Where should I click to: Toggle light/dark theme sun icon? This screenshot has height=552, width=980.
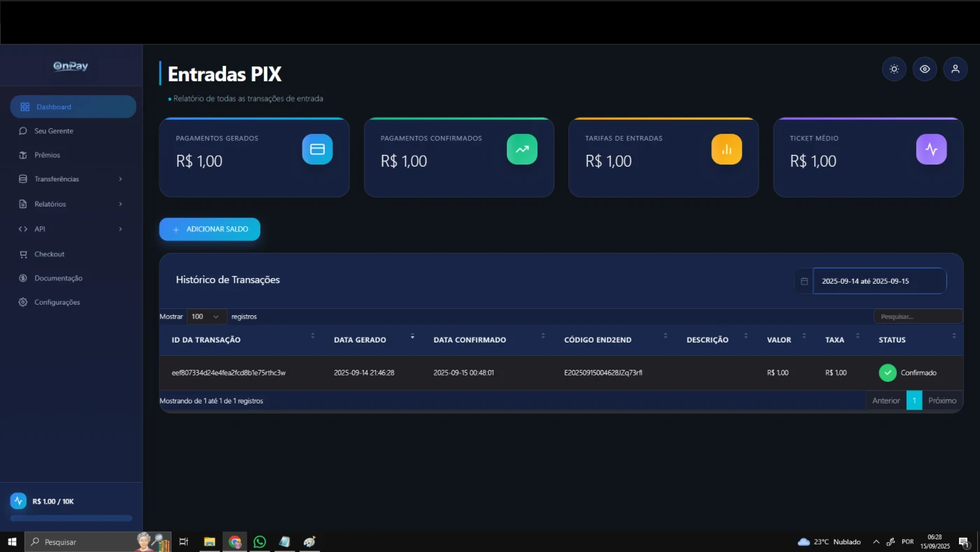(894, 69)
